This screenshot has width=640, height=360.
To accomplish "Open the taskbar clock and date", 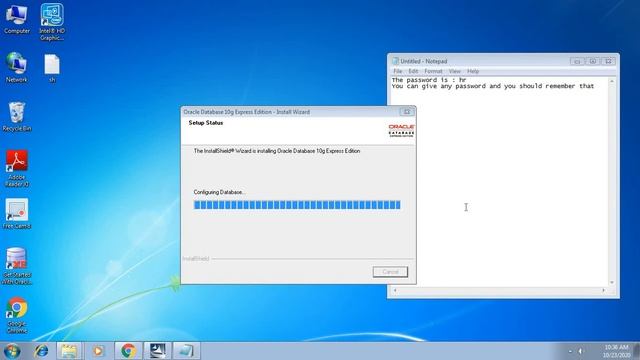I will coord(616,351).
